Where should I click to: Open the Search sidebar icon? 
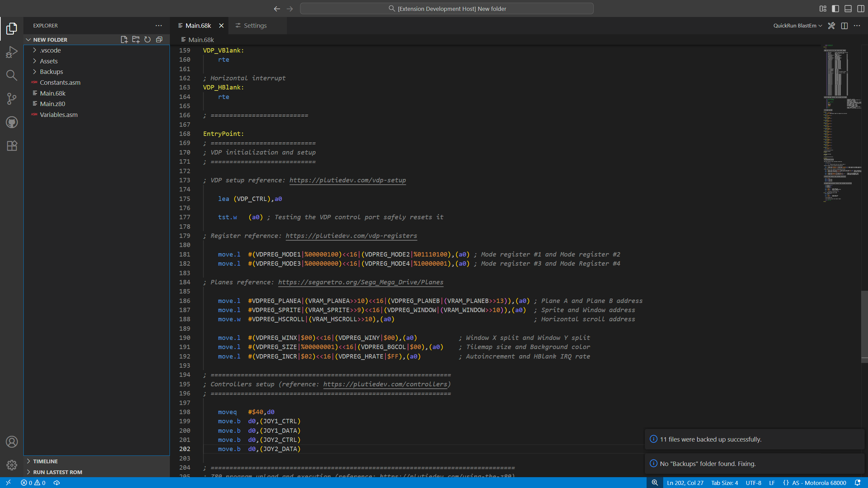pyautogui.click(x=12, y=75)
